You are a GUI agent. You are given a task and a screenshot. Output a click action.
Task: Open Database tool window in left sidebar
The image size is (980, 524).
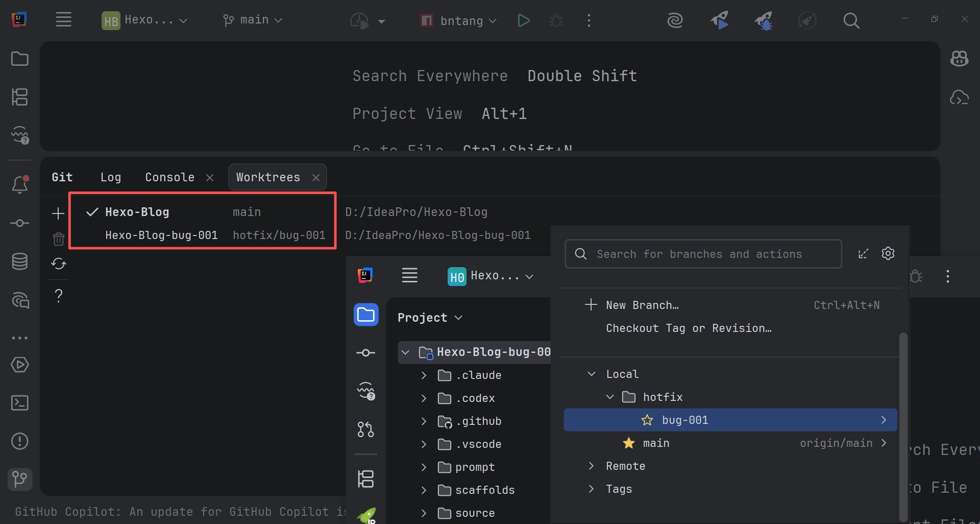20,261
